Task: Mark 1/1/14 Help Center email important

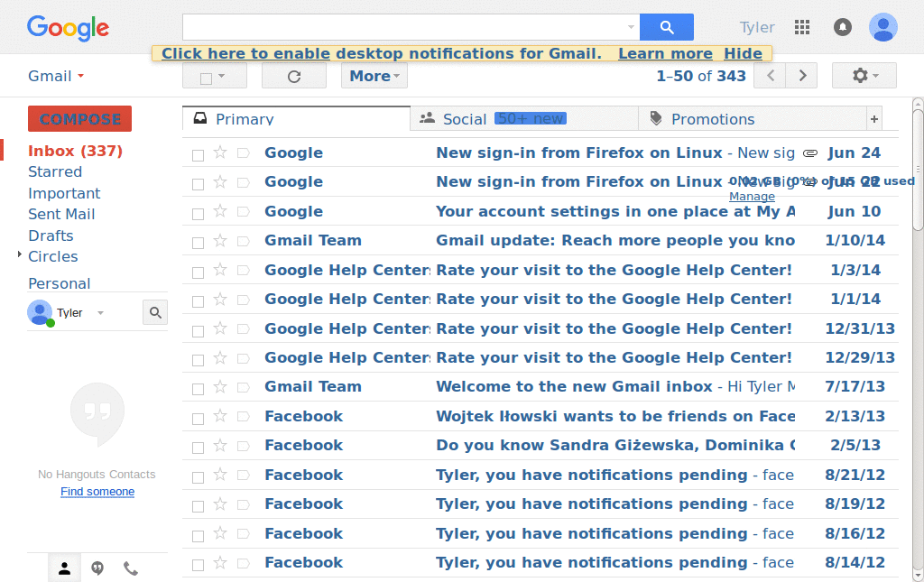Action: coord(243,300)
